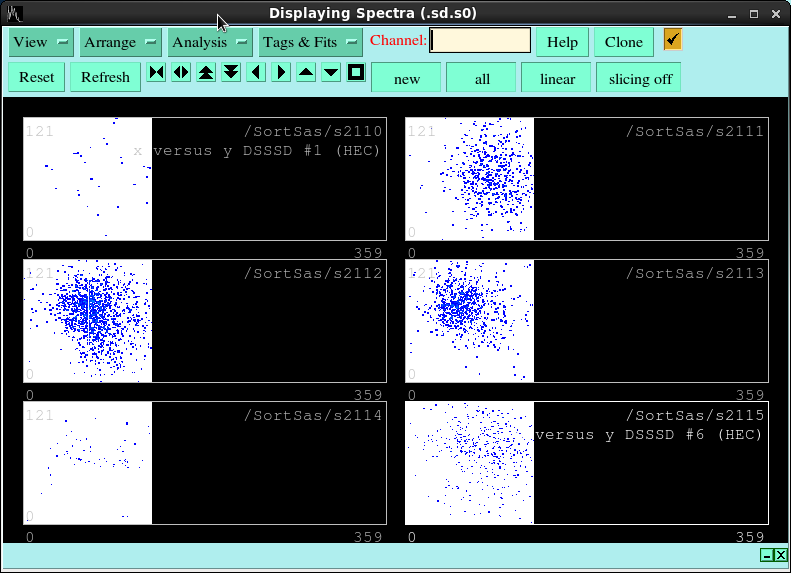Open the Analysis dropdown menu
The height and width of the screenshot is (573, 791).
[x=210, y=42]
